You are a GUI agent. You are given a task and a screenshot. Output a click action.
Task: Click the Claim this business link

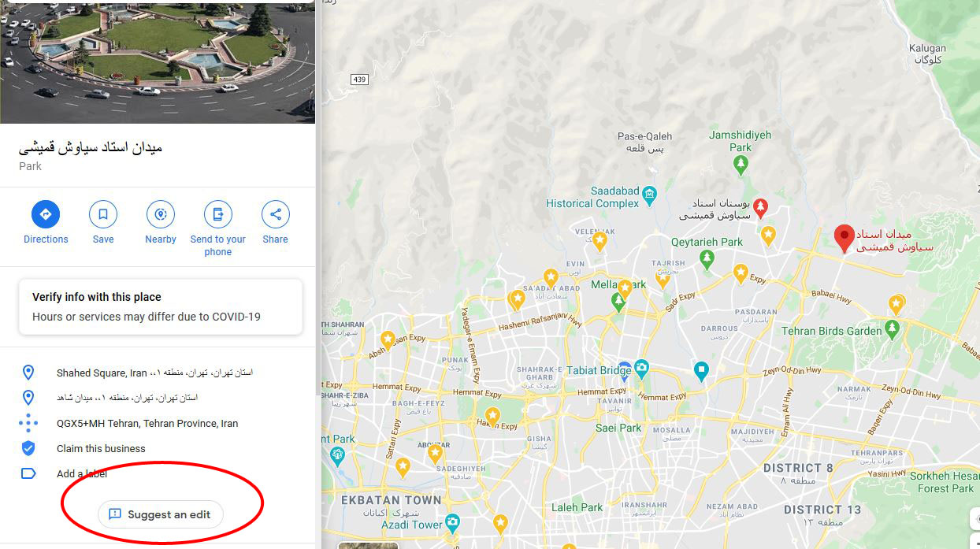101,448
